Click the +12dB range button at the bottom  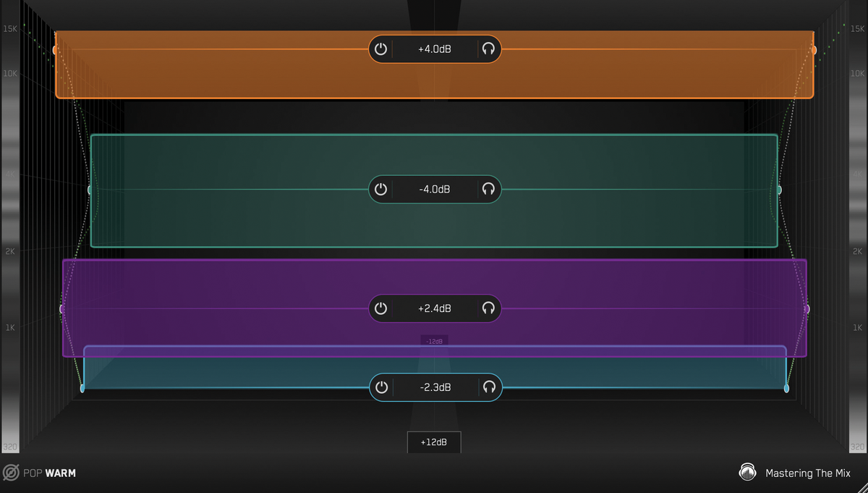click(434, 442)
